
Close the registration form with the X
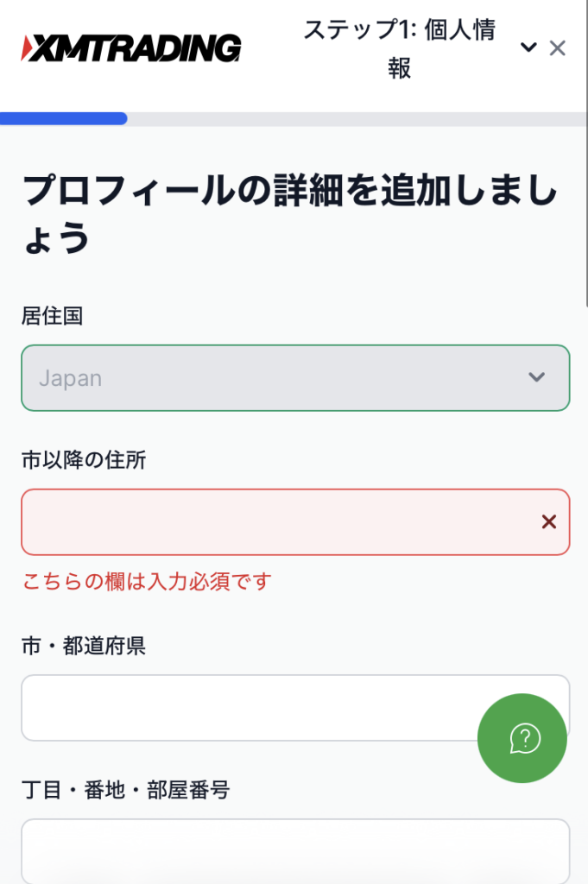click(x=558, y=48)
